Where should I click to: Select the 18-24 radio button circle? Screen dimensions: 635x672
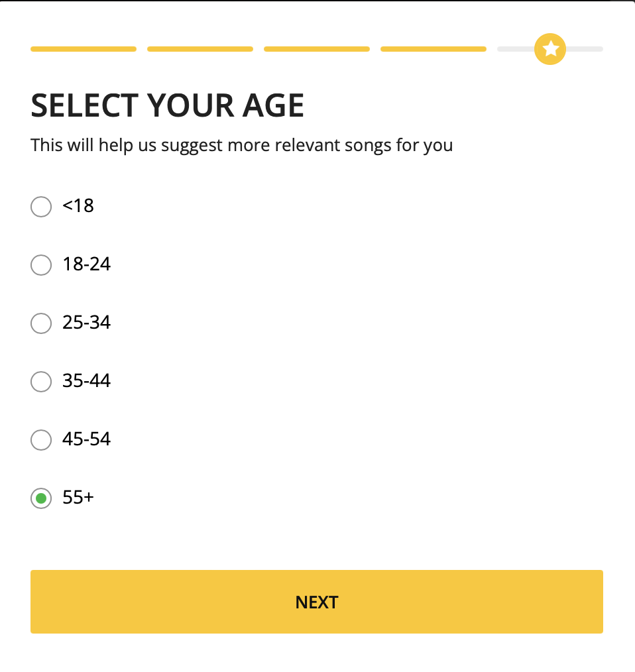(x=41, y=265)
